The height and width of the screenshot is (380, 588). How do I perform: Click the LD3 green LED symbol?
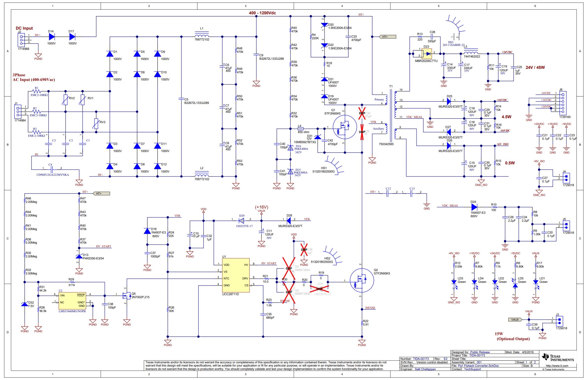click(x=454, y=283)
